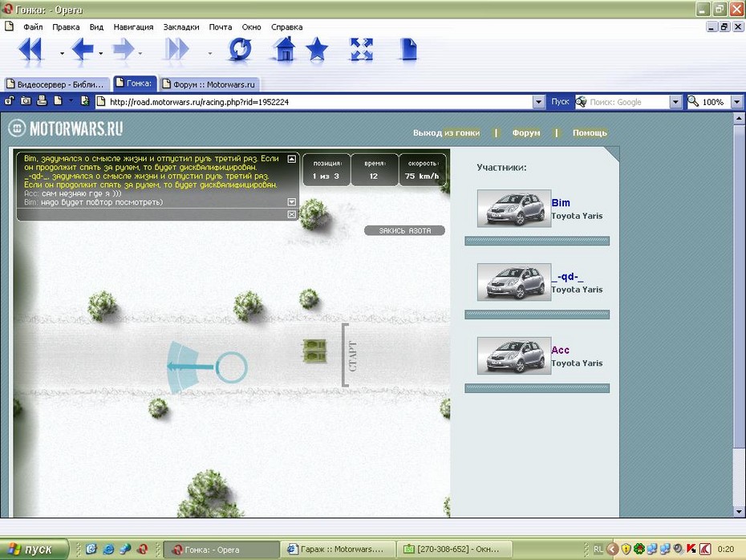This screenshot has height=560, width=746.
Task: Click the red K antivirus tray icon
Action: coord(691,549)
